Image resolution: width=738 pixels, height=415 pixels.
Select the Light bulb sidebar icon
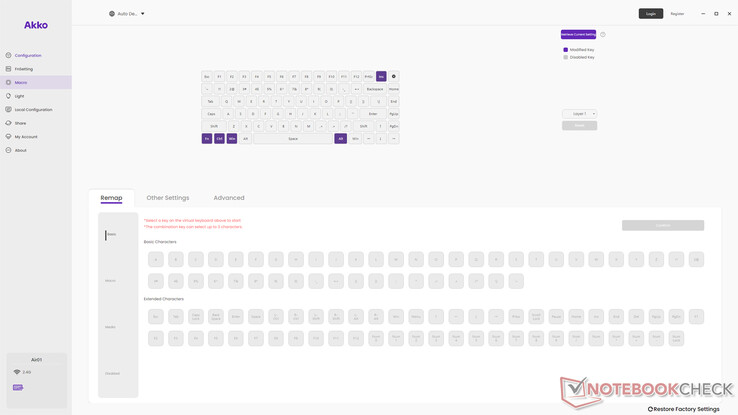pos(8,96)
